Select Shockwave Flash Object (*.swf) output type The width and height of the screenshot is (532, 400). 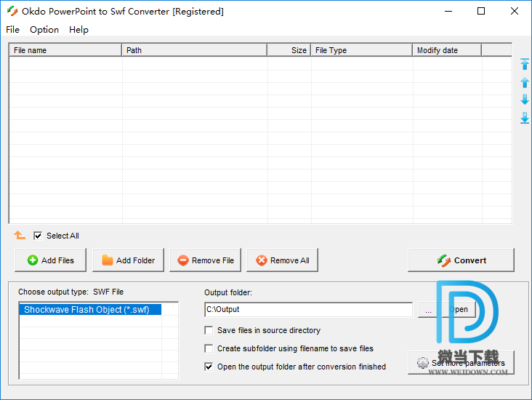click(x=90, y=310)
